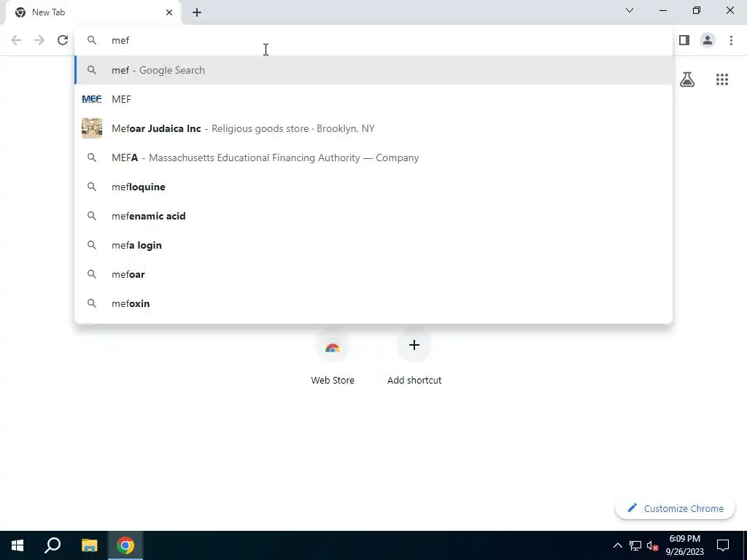Restore down the Chrome window

697,10
